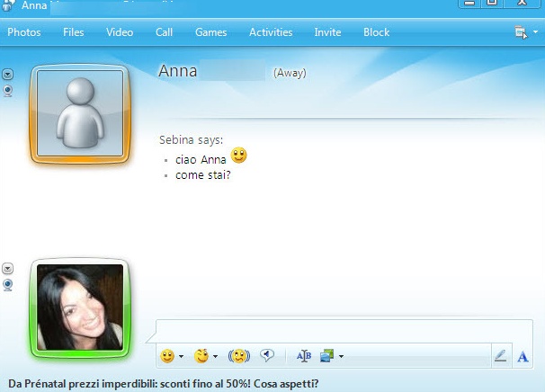Open the Photos sharing menu
The width and height of the screenshot is (545, 392).
[24, 32]
